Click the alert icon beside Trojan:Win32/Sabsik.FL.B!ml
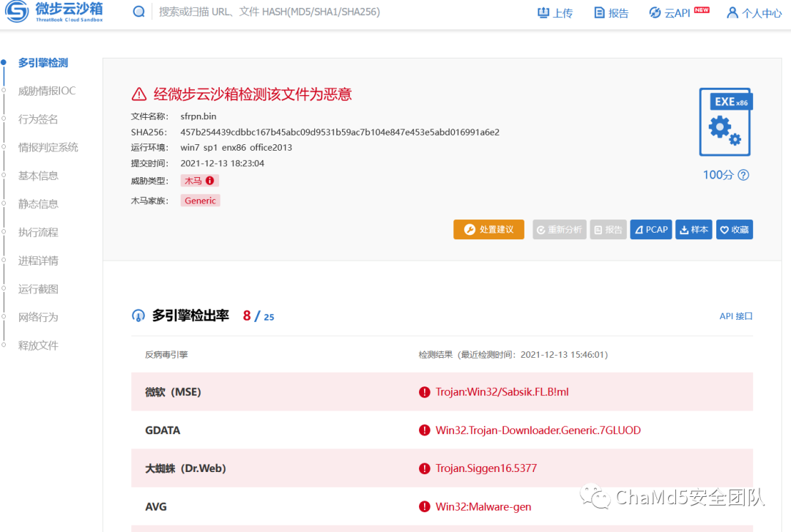 (x=424, y=391)
